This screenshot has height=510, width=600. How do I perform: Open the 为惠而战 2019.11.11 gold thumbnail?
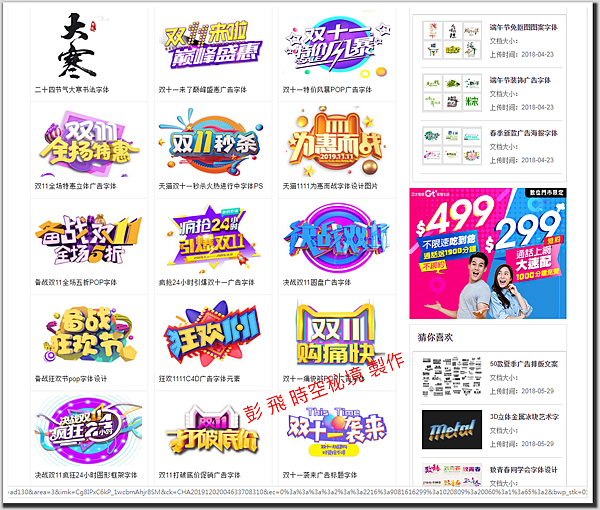[336, 142]
